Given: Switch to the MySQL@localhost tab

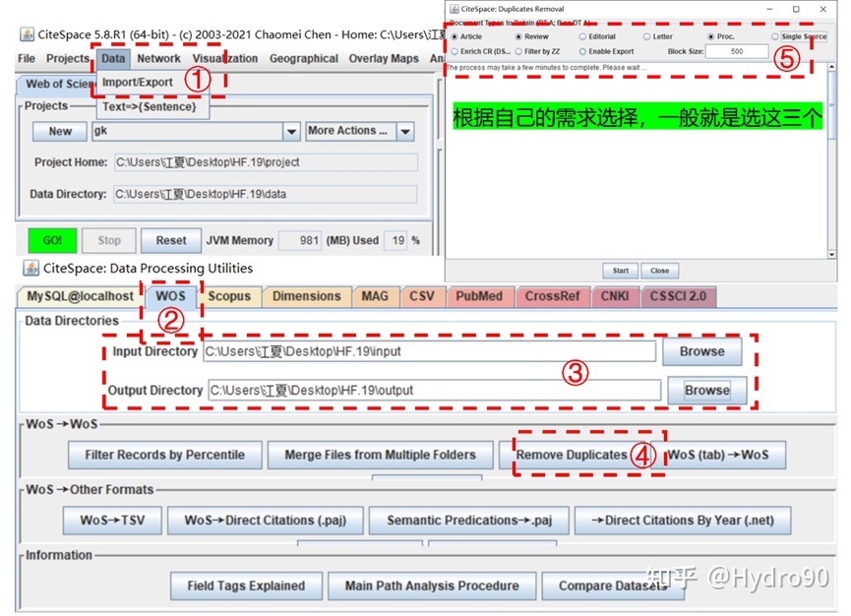Looking at the screenshot, I should 81,296.
